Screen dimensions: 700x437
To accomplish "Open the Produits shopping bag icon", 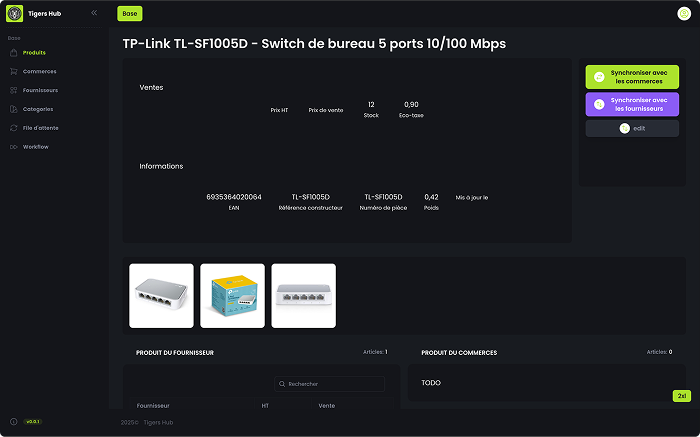I will tap(13, 53).
